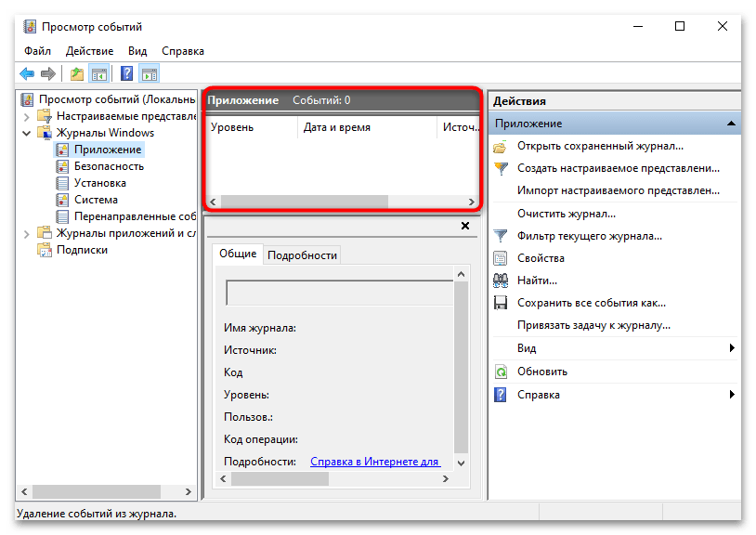Toggle the console tree toolbar icon
This screenshot has height=535, width=756.
point(98,72)
